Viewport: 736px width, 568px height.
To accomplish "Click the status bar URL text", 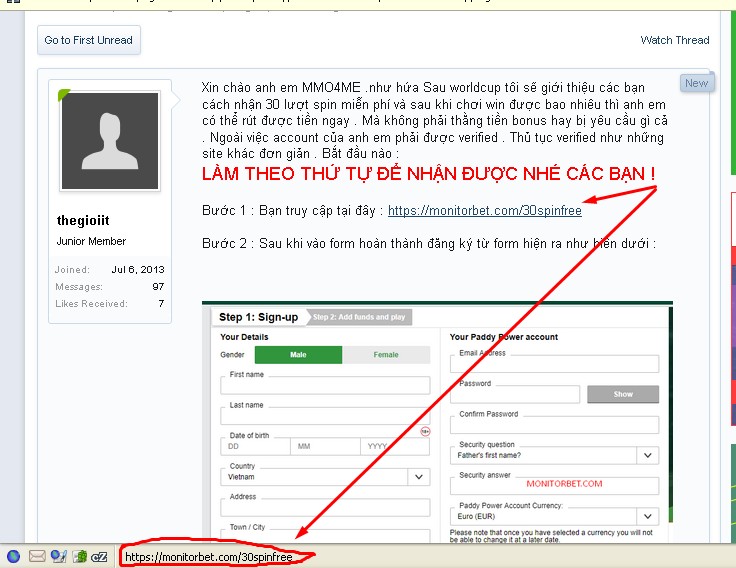I will (x=209, y=557).
